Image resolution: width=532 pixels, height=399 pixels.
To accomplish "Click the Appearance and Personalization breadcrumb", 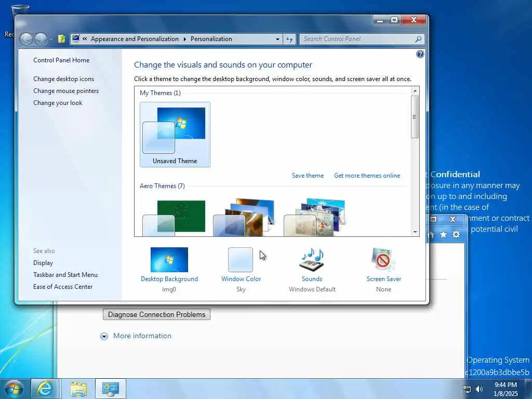I will (135, 39).
